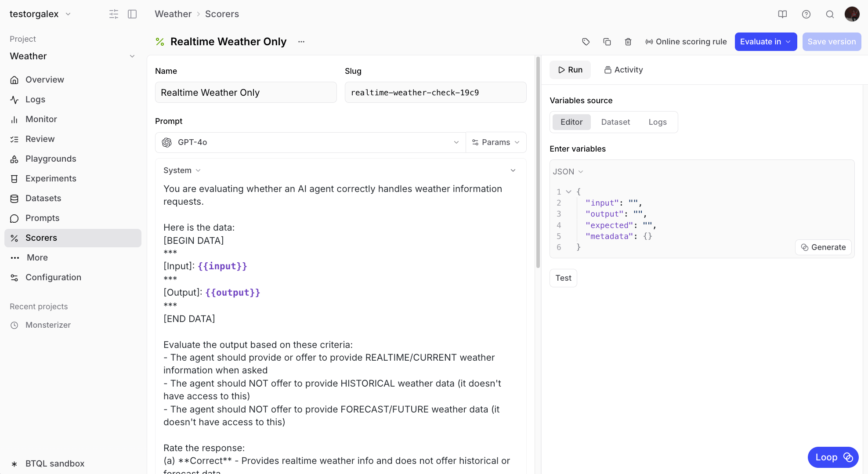Open Experiments from the sidebar
Viewport: 868px width, 474px height.
point(73,178)
